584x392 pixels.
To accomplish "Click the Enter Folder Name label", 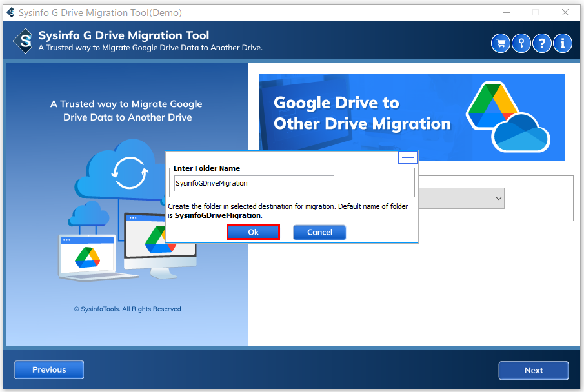I will (x=206, y=168).
